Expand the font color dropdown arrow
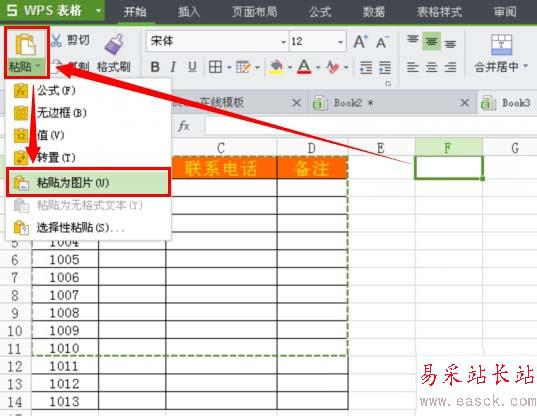The width and height of the screenshot is (537, 416). pyautogui.click(x=317, y=67)
